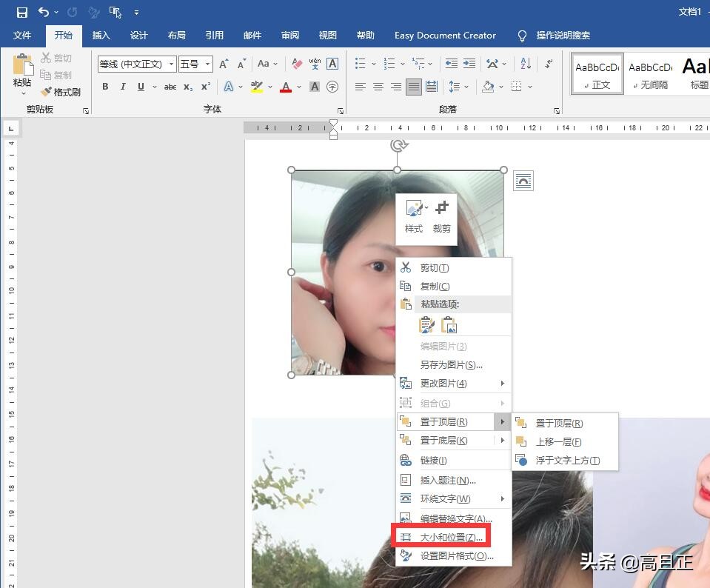Enable bullet list formatting
Image resolution: width=710 pixels, height=588 pixels.
point(359,64)
